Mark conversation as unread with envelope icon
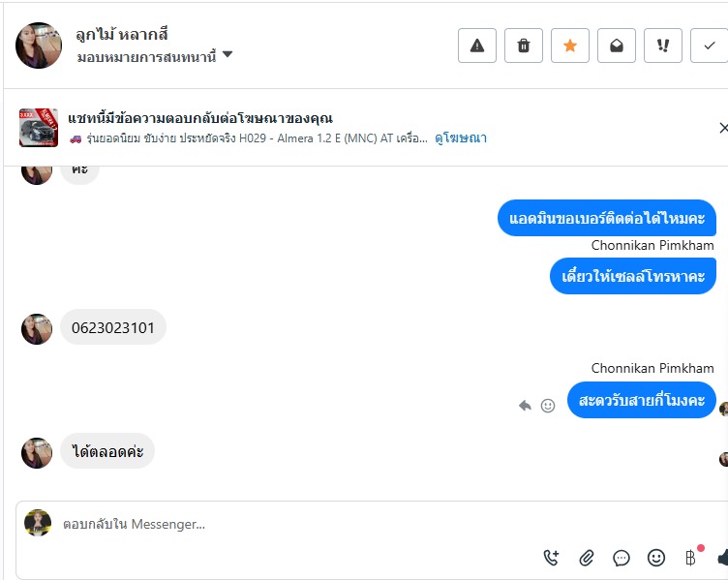The width and height of the screenshot is (728, 580). click(x=616, y=46)
